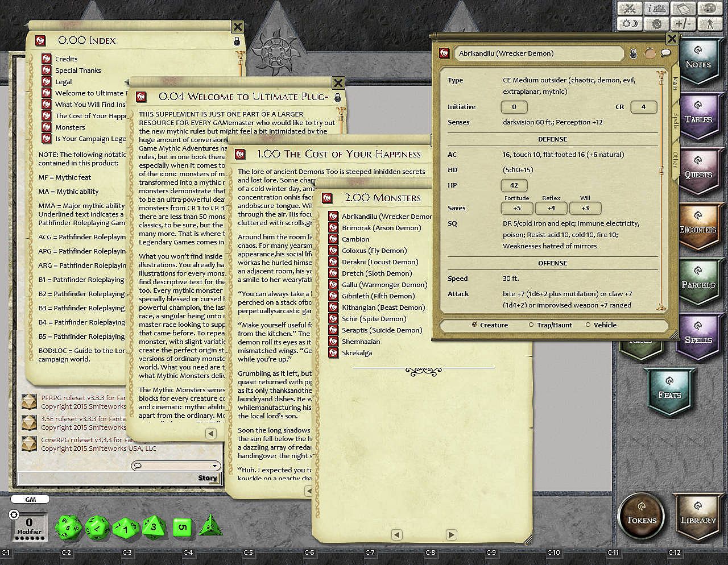Open the Lighting sun and moon icon

[x=630, y=24]
